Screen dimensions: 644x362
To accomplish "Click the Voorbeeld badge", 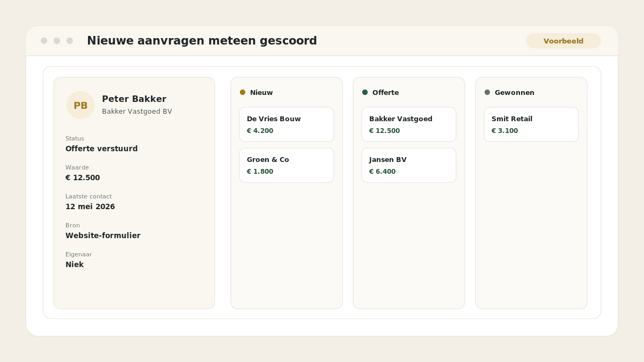I will (x=563, y=41).
